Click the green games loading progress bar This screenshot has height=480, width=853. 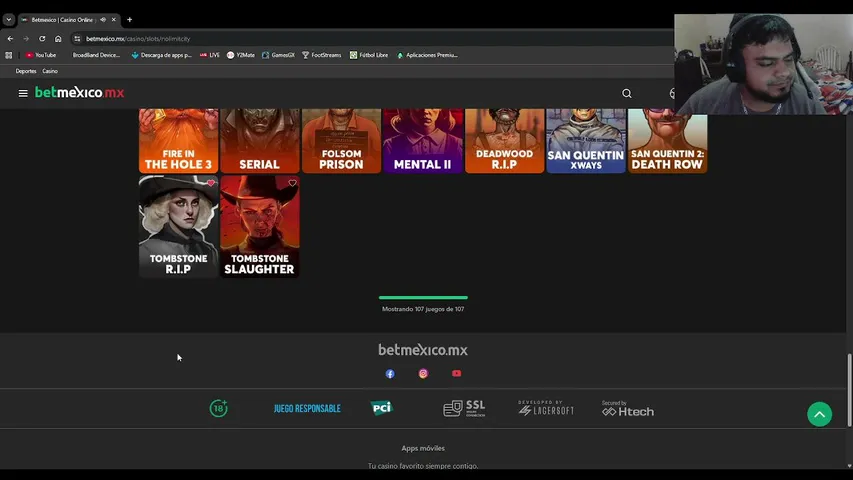click(x=423, y=298)
